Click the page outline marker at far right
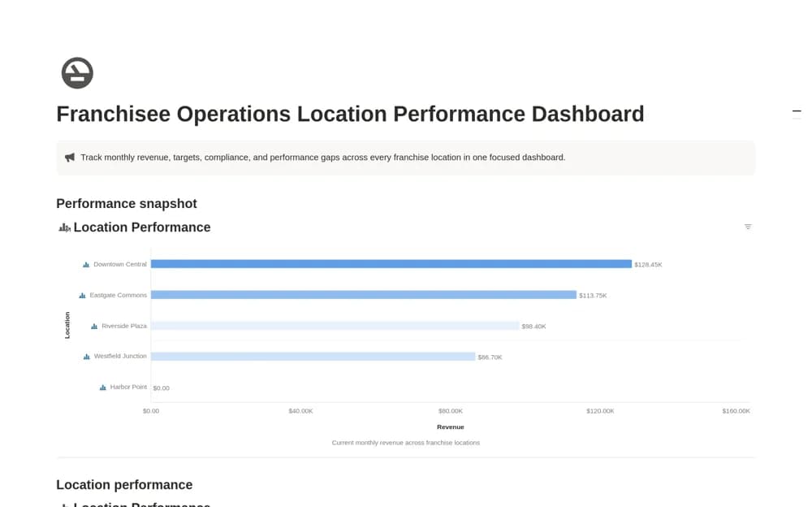The width and height of the screenshot is (812, 507). (797, 111)
